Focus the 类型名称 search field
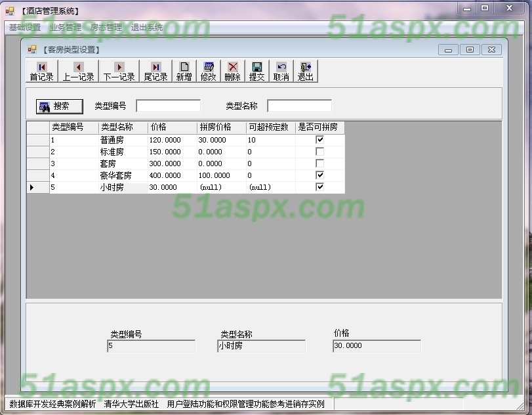Image resolution: width=532 pixels, height=415 pixels. 300,106
